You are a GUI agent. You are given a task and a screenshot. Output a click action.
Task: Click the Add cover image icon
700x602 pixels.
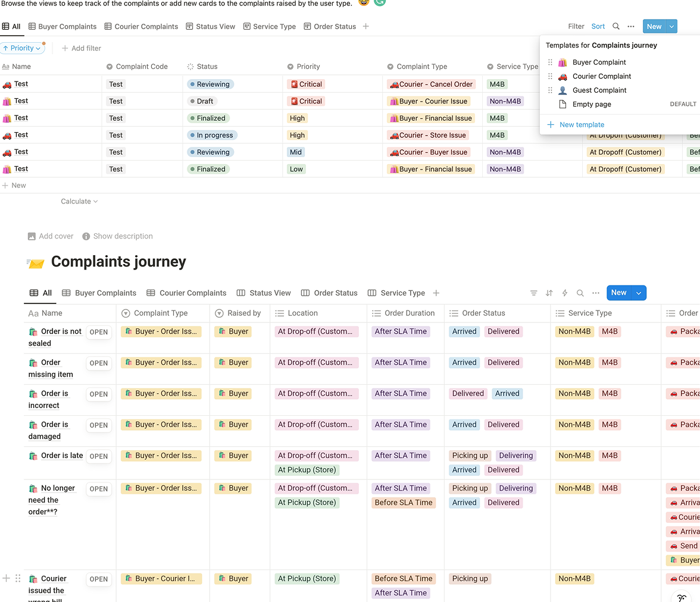click(32, 236)
